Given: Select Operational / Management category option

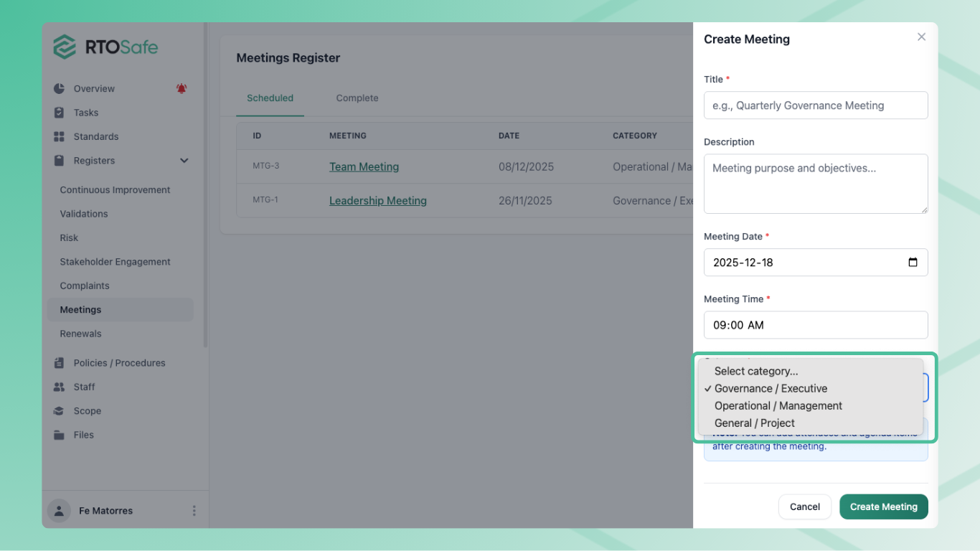Looking at the screenshot, I should (x=778, y=406).
